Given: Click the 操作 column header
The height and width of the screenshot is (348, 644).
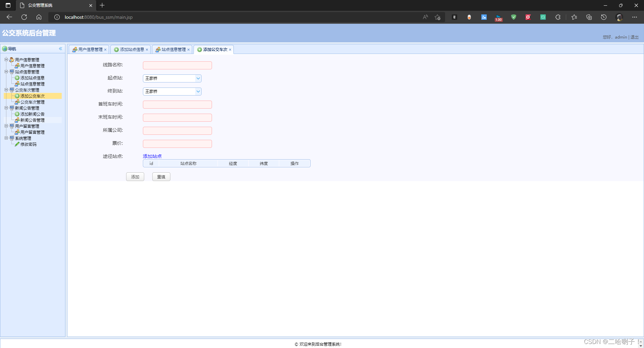Looking at the screenshot, I should click(294, 164).
